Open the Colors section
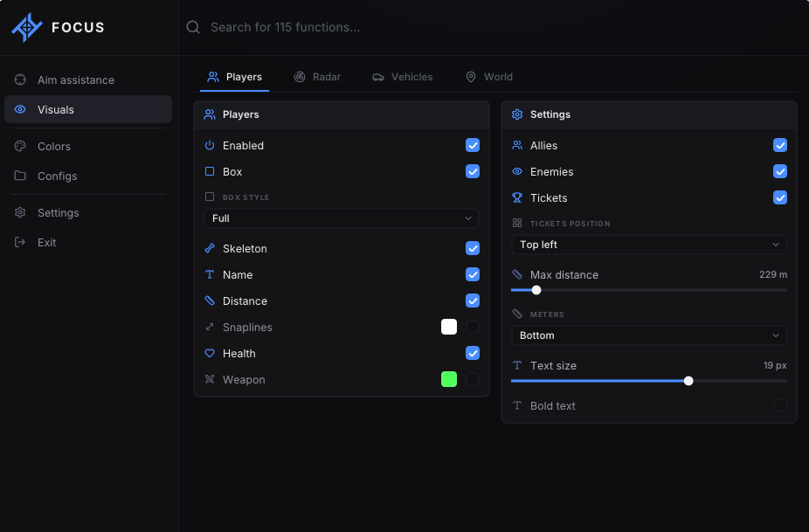Image resolution: width=809 pixels, height=532 pixels. [x=88, y=146]
